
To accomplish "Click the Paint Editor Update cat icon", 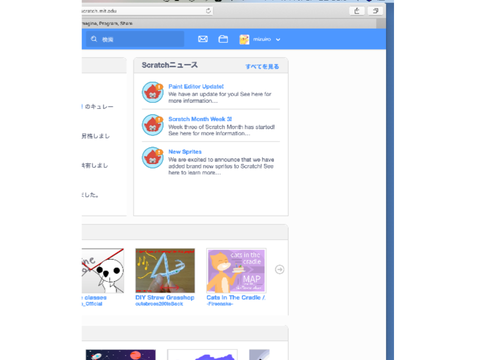I will (153, 92).
